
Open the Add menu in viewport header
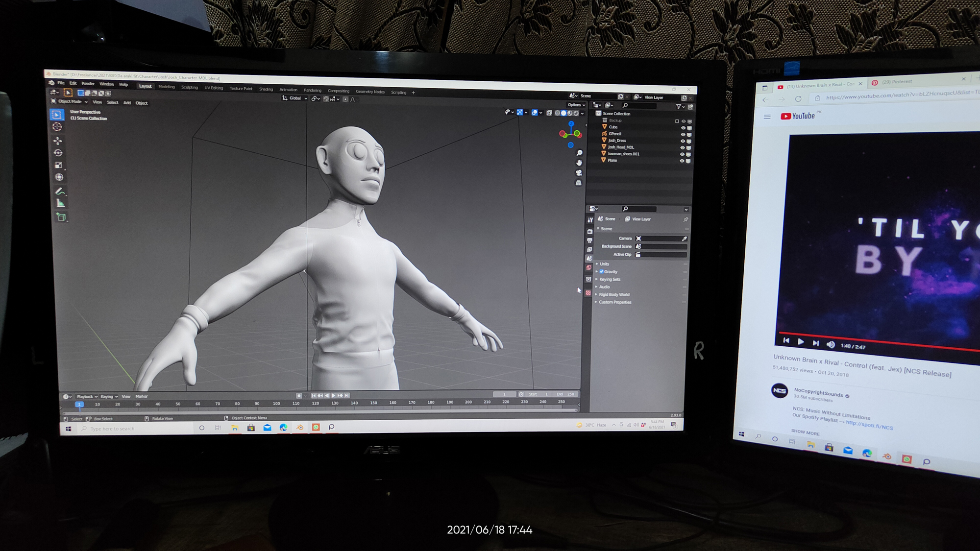(127, 103)
